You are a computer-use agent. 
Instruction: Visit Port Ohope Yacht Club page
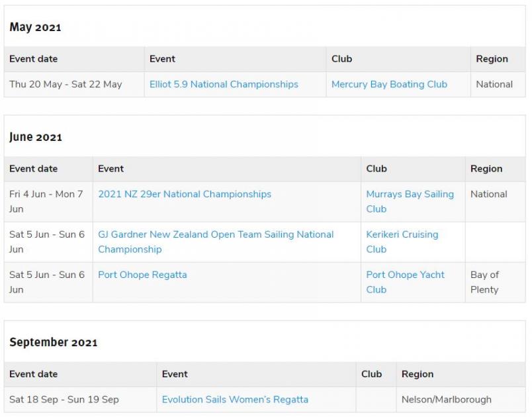(x=405, y=282)
